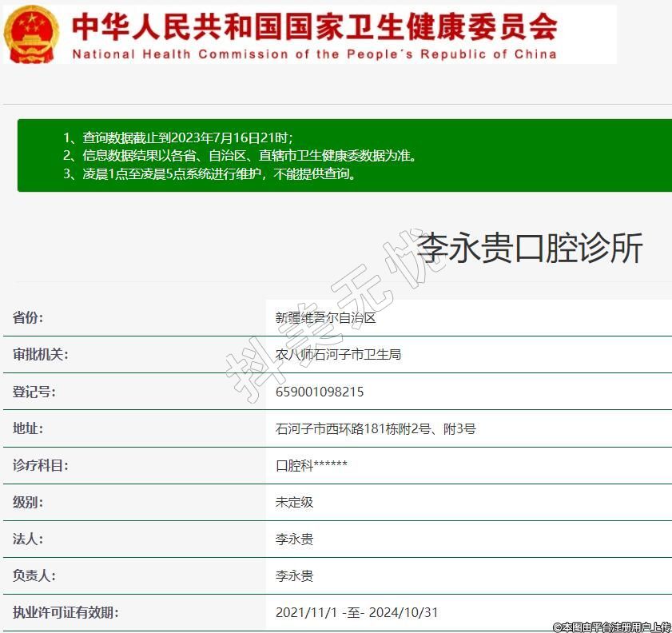Click registration number 659001098215
This screenshot has width=672, height=633.
[x=320, y=392]
